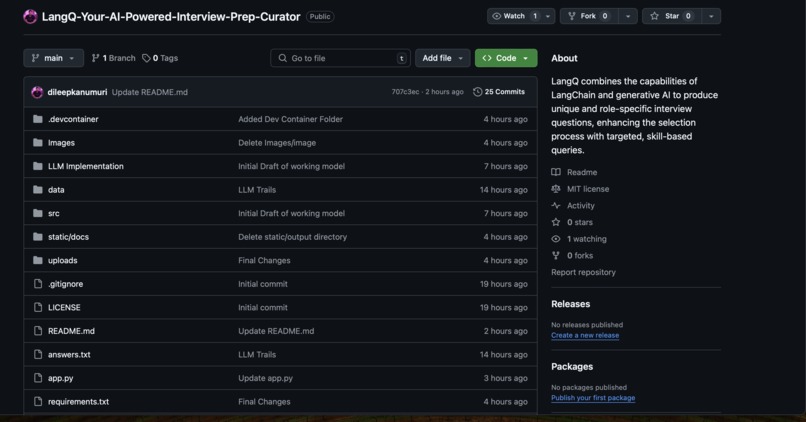Image resolution: width=806 pixels, height=422 pixels.
Task: Open the MIT license link
Action: 588,189
